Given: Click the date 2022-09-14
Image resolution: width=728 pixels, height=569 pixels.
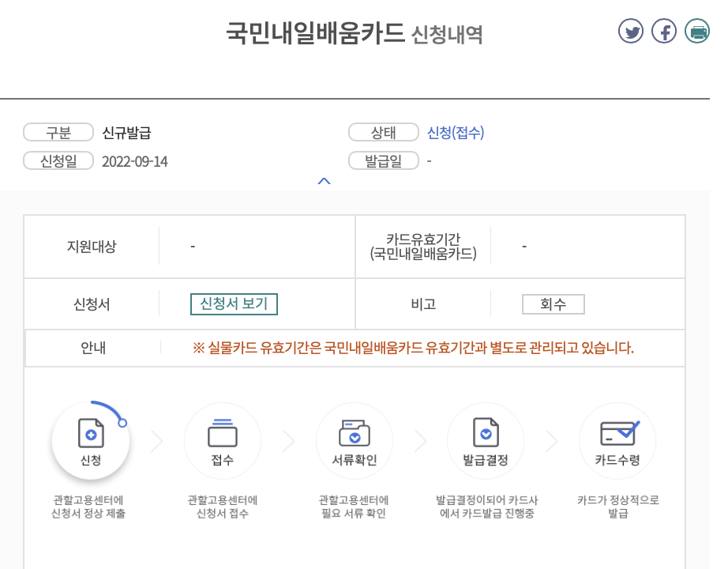Looking at the screenshot, I should point(135,161).
